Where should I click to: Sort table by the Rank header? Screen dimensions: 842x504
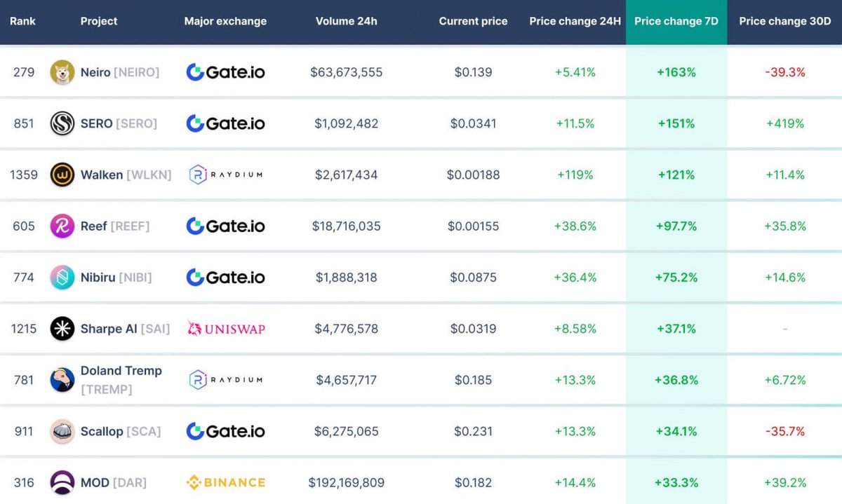click(23, 21)
